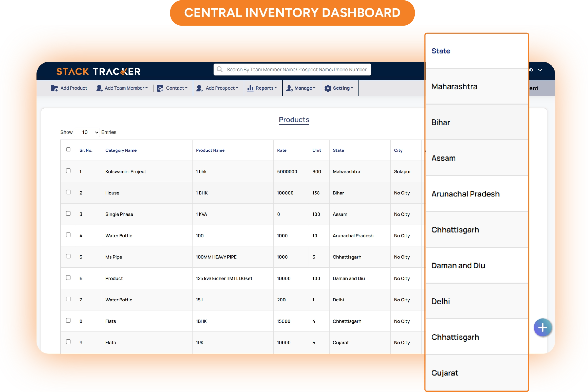
Task: Choose Arunachal Pradesh from the state list
Action: [x=465, y=194]
